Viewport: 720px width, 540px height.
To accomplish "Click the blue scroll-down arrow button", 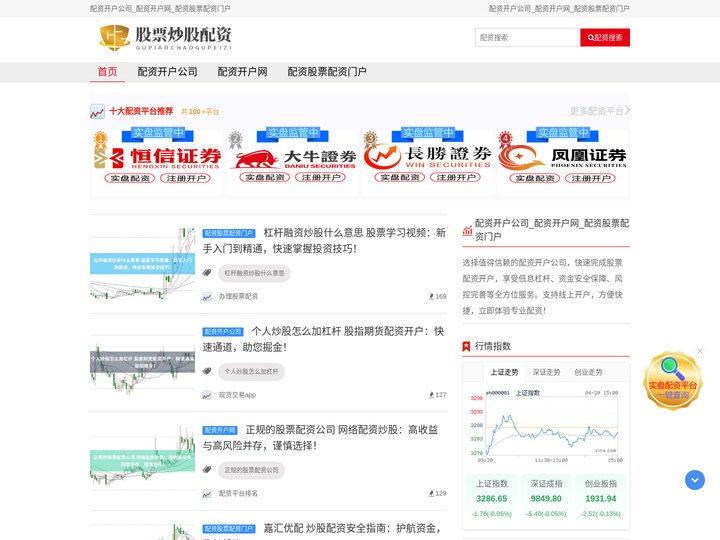I will pos(695,480).
